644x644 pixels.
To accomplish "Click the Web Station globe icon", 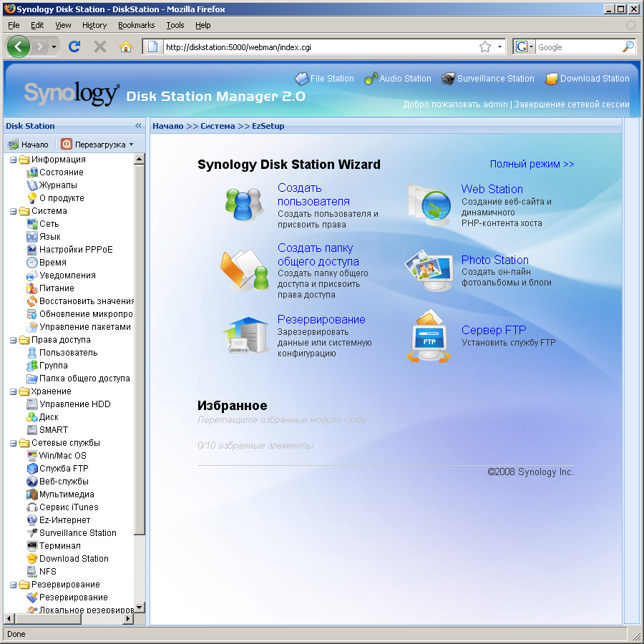I will [430, 204].
